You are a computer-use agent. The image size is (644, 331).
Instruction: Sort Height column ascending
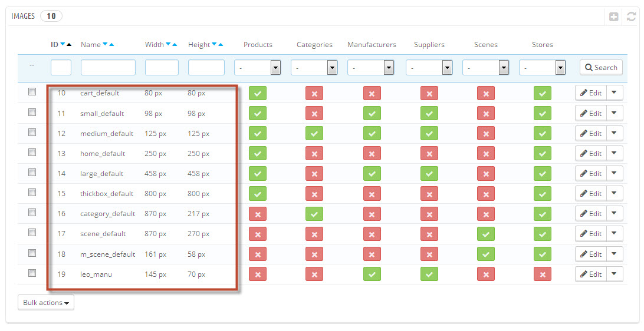(221, 44)
